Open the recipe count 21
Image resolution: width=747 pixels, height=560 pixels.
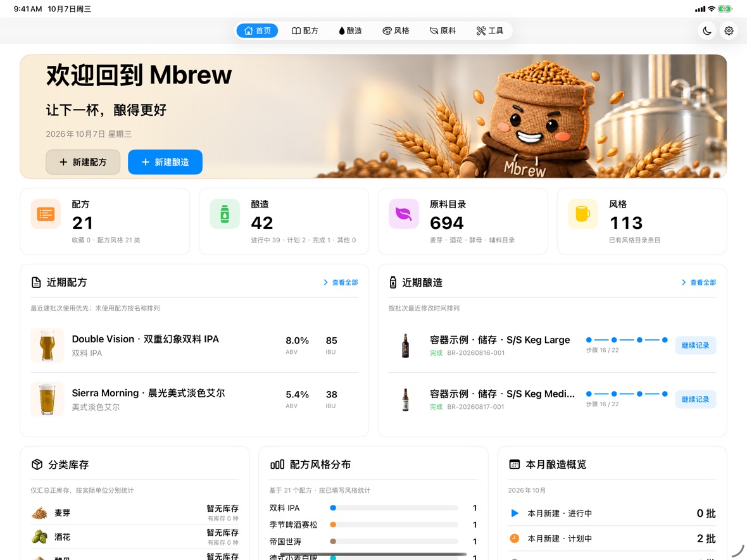[x=82, y=223]
